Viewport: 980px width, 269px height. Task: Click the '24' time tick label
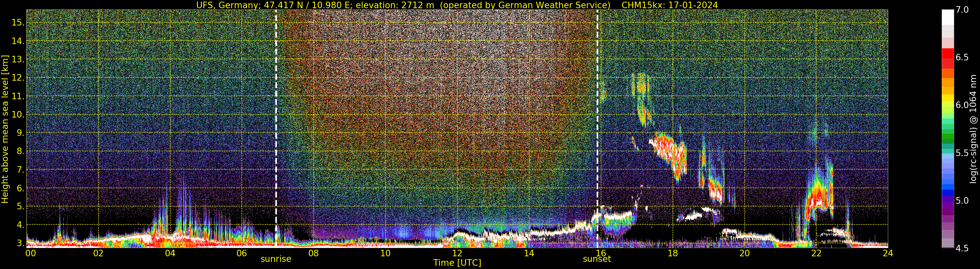(888, 253)
